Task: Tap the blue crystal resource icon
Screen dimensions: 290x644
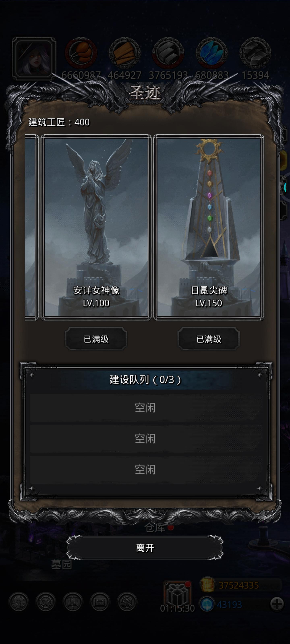Action: (212, 53)
